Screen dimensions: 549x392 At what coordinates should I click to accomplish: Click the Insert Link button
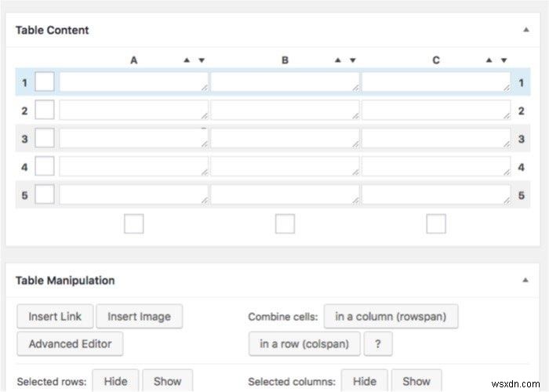(55, 317)
